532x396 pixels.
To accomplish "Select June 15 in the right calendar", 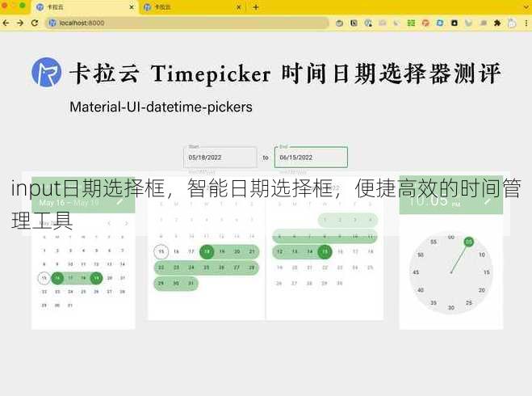I will pos(325,251).
